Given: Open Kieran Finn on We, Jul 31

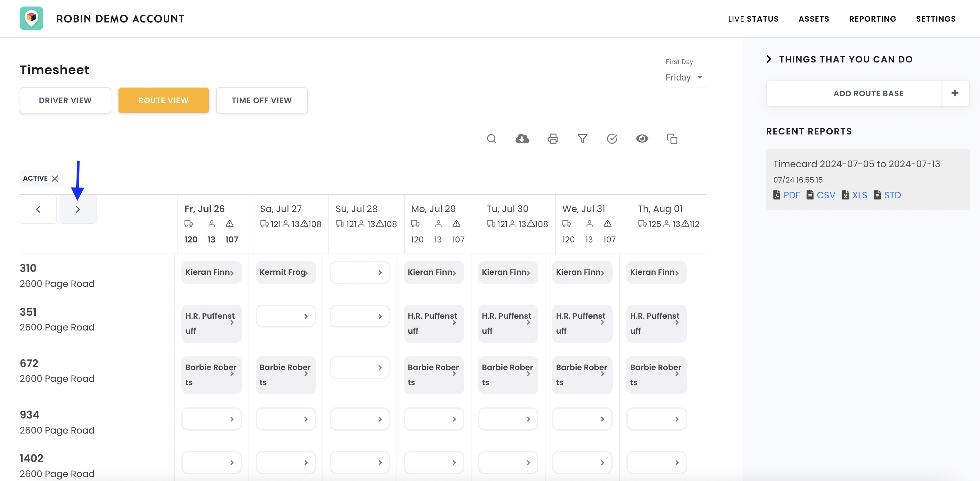Looking at the screenshot, I should (x=582, y=272).
